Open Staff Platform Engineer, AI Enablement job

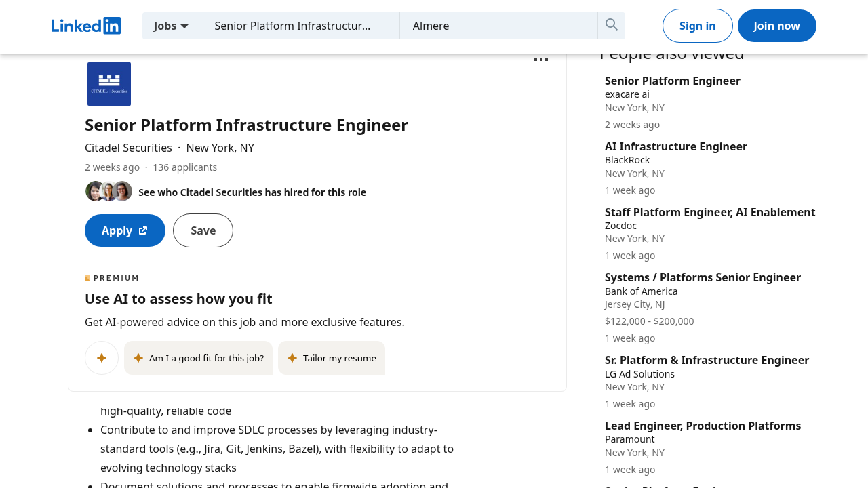[710, 212]
